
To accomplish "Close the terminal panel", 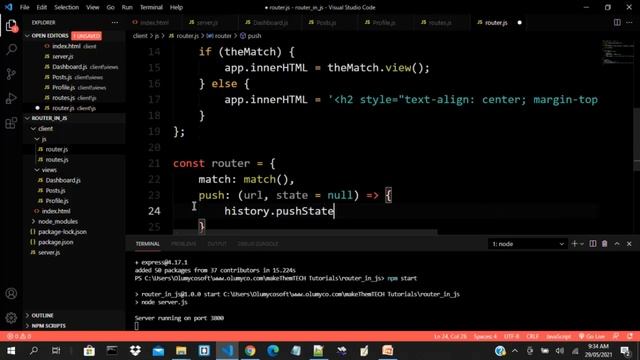I will 629,244.
